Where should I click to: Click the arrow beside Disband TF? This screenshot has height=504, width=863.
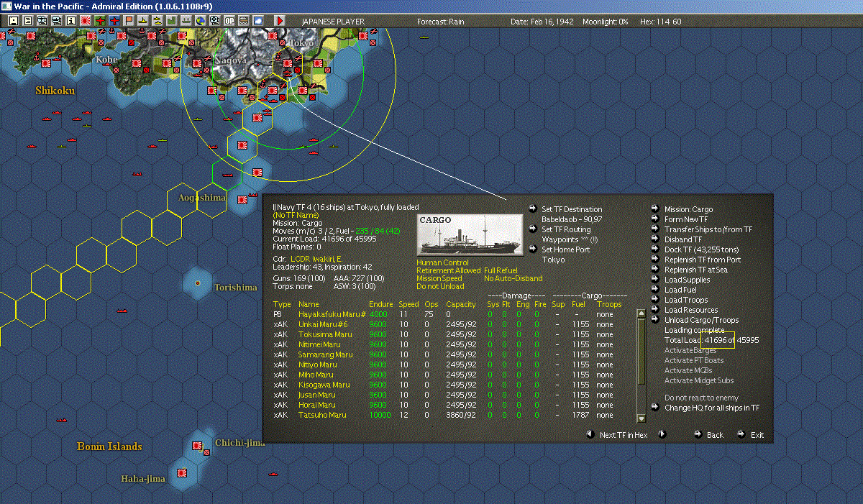pos(655,239)
